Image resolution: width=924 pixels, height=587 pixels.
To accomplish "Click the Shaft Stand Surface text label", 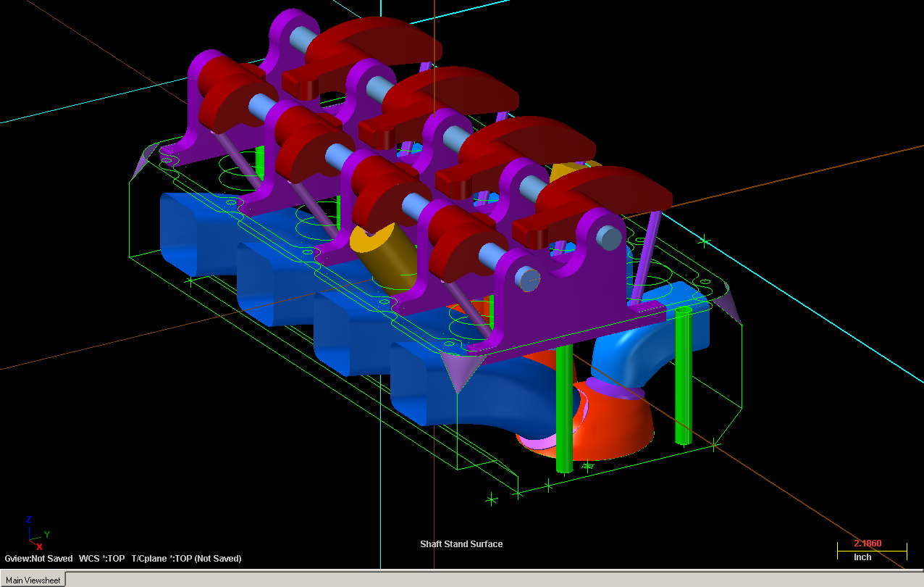I will point(461,544).
